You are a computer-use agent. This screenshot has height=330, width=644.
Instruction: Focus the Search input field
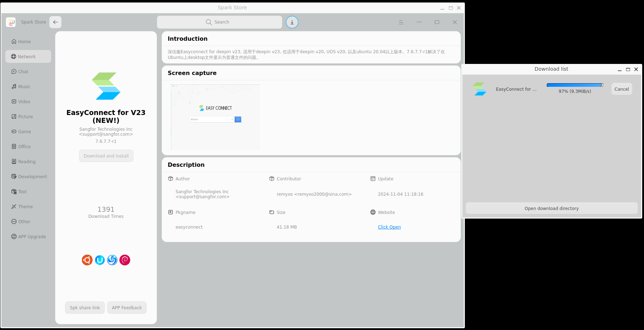[220, 22]
